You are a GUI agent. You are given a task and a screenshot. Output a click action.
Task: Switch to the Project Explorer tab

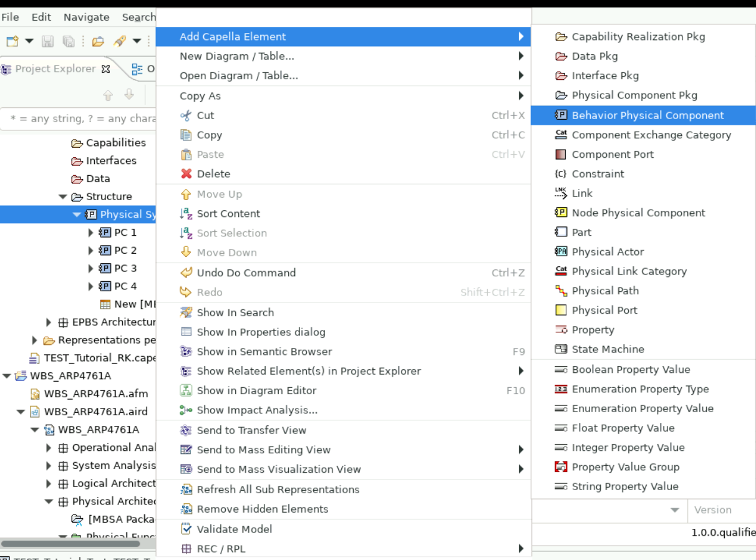tap(56, 69)
